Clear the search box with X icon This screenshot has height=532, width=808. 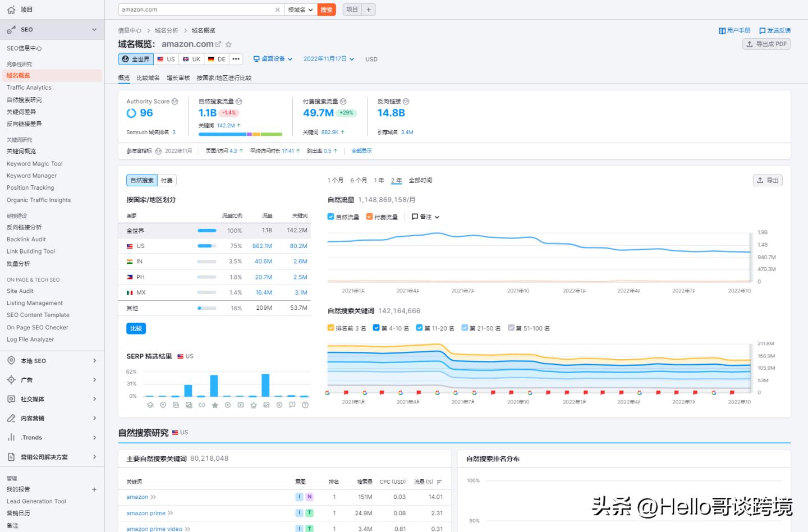click(277, 10)
